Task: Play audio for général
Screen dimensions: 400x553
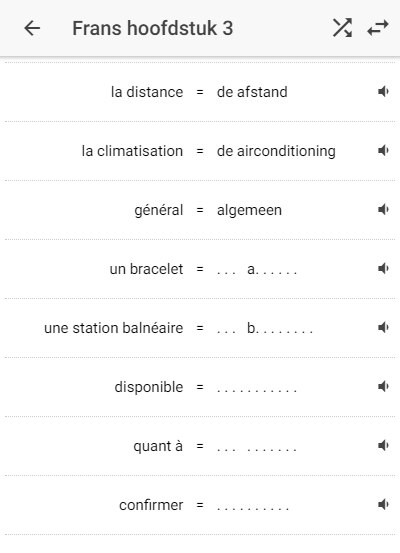Action: click(383, 209)
